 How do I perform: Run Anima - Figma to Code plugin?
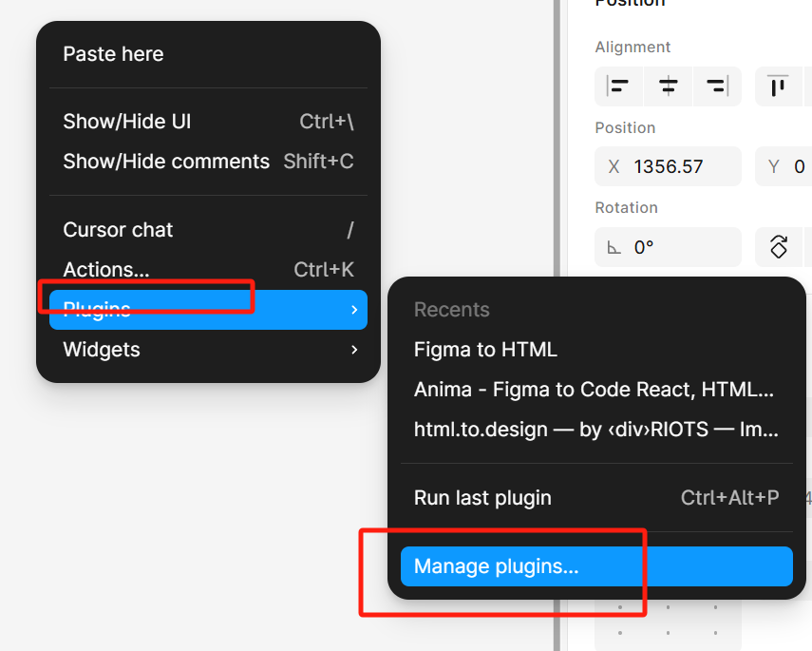click(595, 390)
